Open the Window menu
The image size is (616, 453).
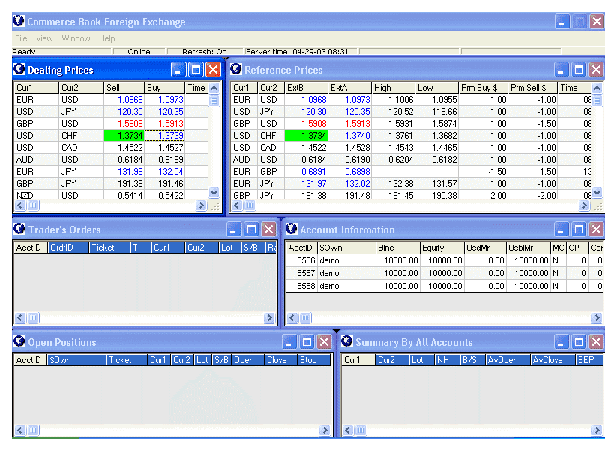click(x=76, y=38)
